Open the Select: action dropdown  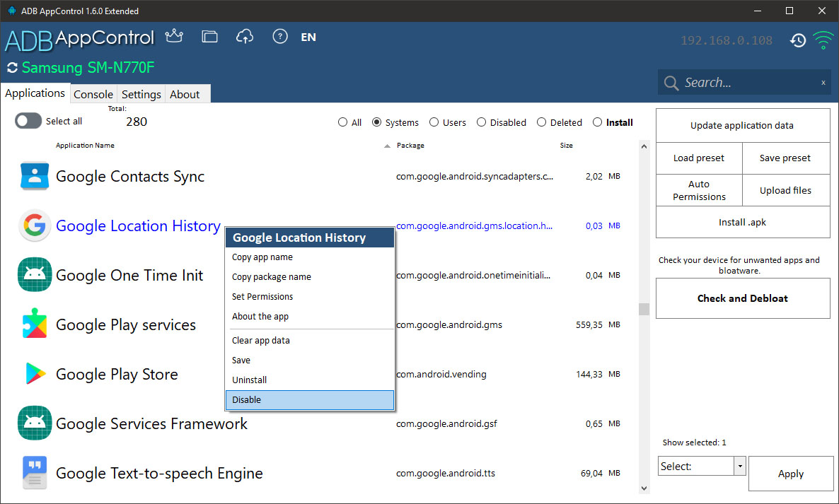[740, 467]
